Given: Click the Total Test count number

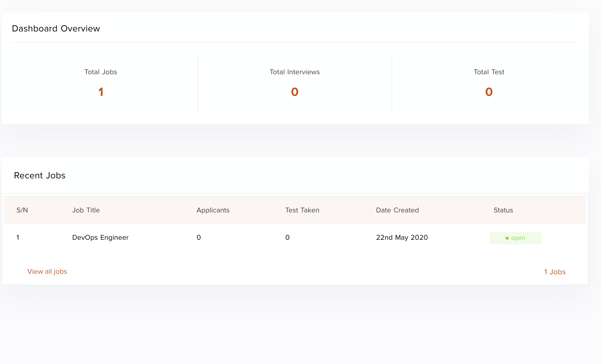Looking at the screenshot, I should pos(489,92).
